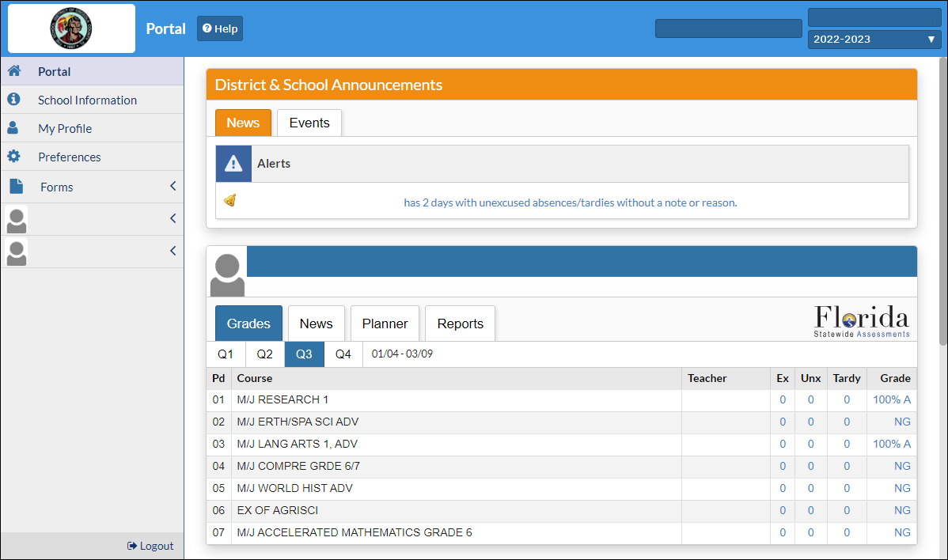Click the Portal home icon in sidebar
Screen dimensions: 948x560
pos(13,71)
